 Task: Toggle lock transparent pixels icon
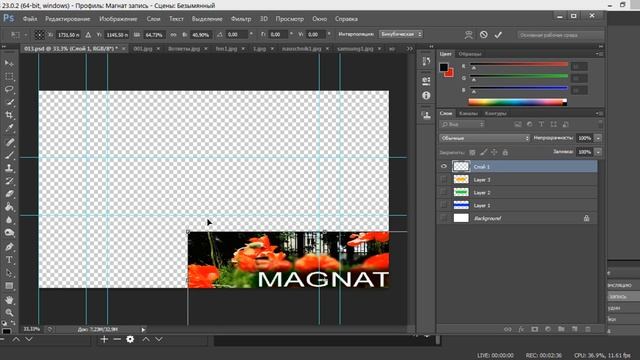pos(472,152)
